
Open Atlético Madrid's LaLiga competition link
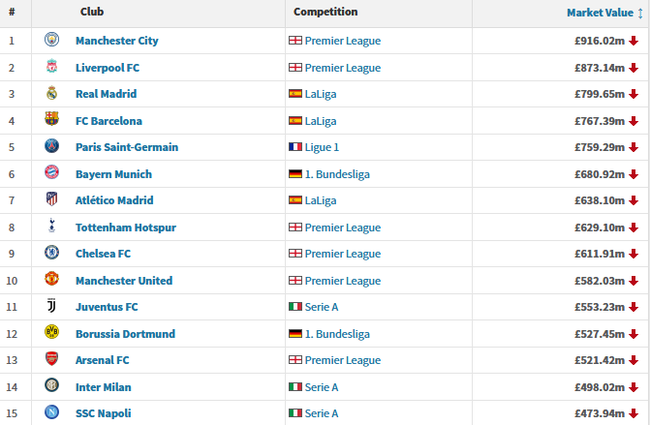pos(320,201)
